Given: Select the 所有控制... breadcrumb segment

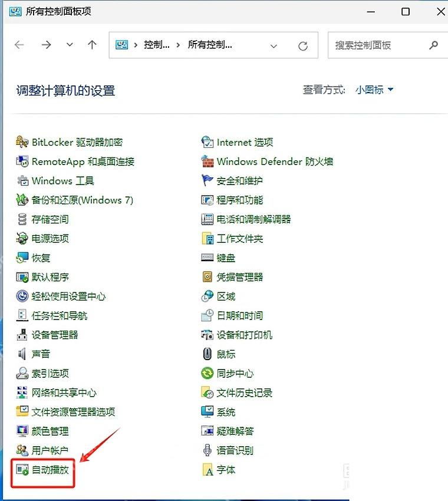Looking at the screenshot, I should [210, 45].
